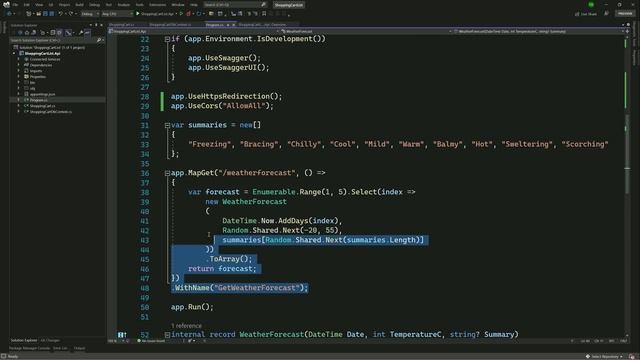This screenshot has height=360, width=640.
Task: Click the Live Share icon
Action: click(x=577, y=14)
